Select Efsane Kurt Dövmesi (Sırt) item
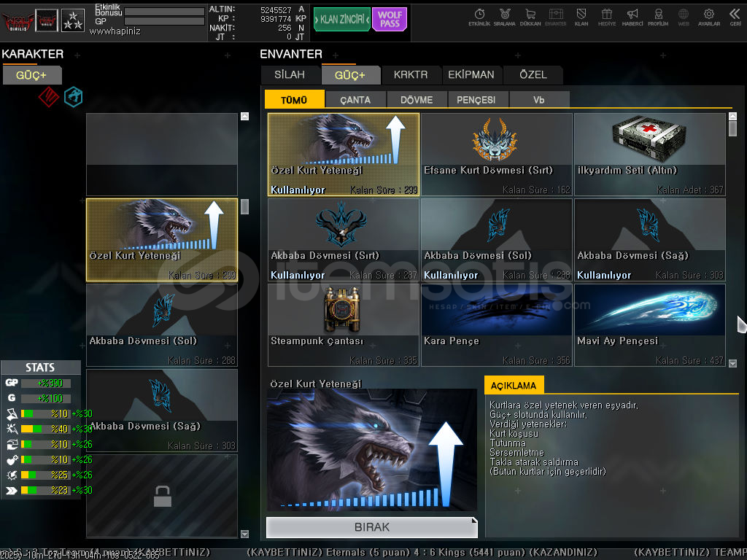This screenshot has height=560, width=747. (x=496, y=155)
